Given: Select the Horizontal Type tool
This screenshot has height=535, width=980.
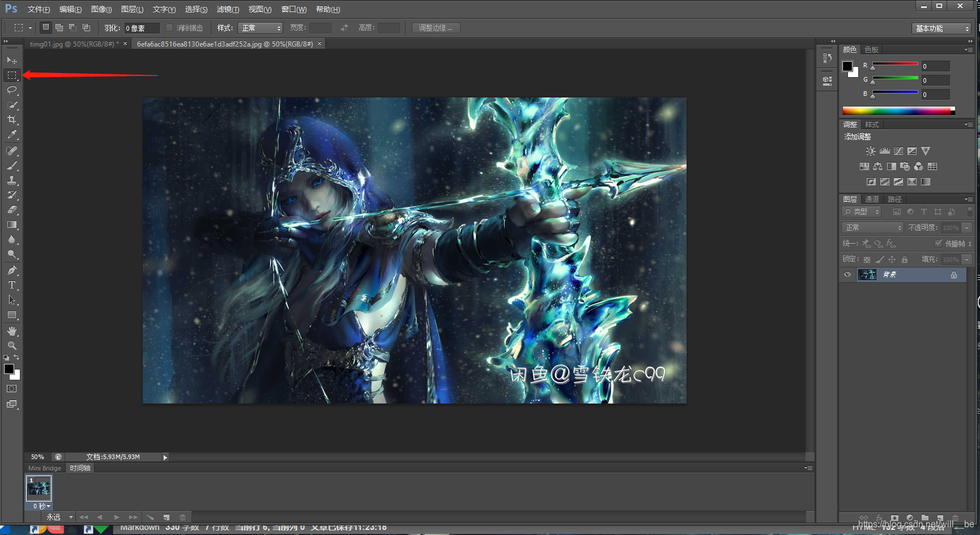Looking at the screenshot, I should click(x=12, y=285).
